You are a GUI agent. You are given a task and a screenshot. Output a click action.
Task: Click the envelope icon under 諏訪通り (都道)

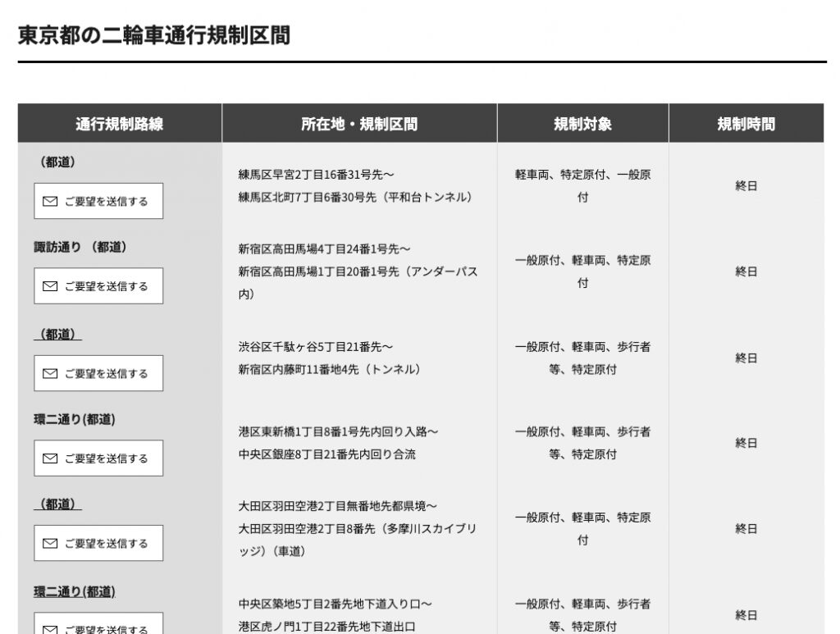tap(50, 286)
